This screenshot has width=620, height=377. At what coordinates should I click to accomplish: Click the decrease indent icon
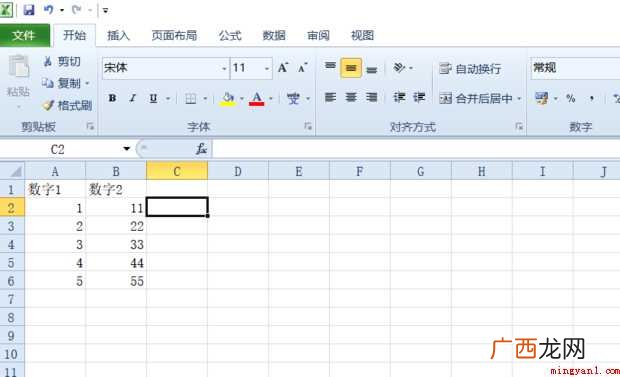(x=399, y=97)
